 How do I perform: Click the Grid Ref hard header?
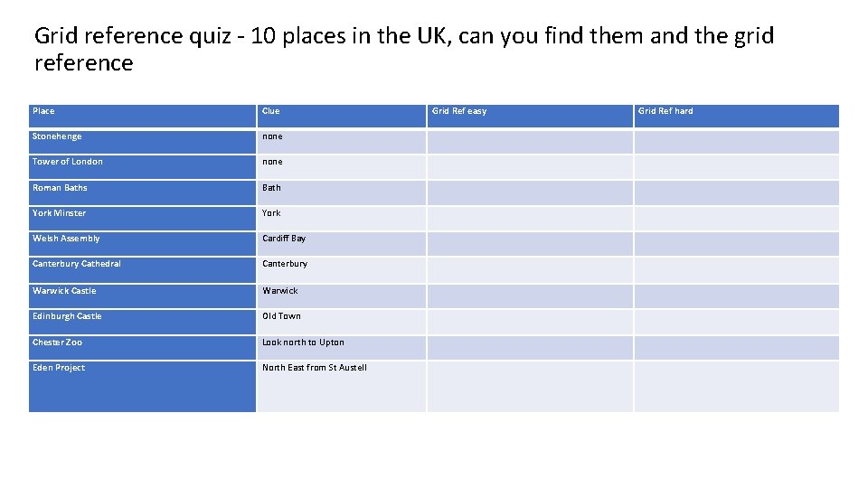coord(665,111)
